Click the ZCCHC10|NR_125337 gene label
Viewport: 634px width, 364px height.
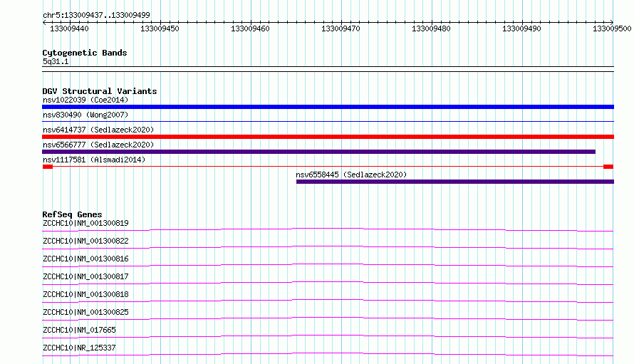pos(79,348)
